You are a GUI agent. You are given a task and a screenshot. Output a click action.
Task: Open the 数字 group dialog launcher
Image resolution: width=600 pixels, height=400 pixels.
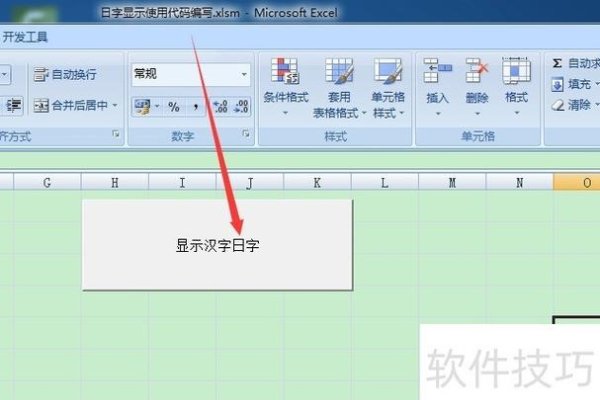246,134
